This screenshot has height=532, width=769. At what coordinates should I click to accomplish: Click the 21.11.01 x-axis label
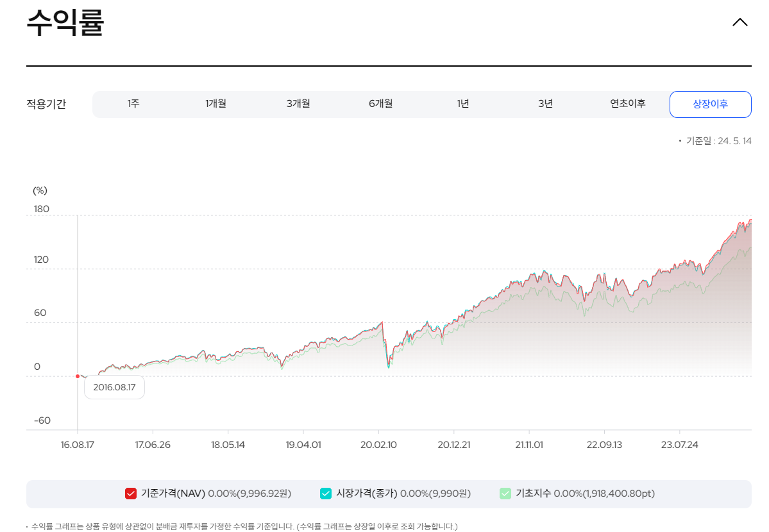(529, 445)
